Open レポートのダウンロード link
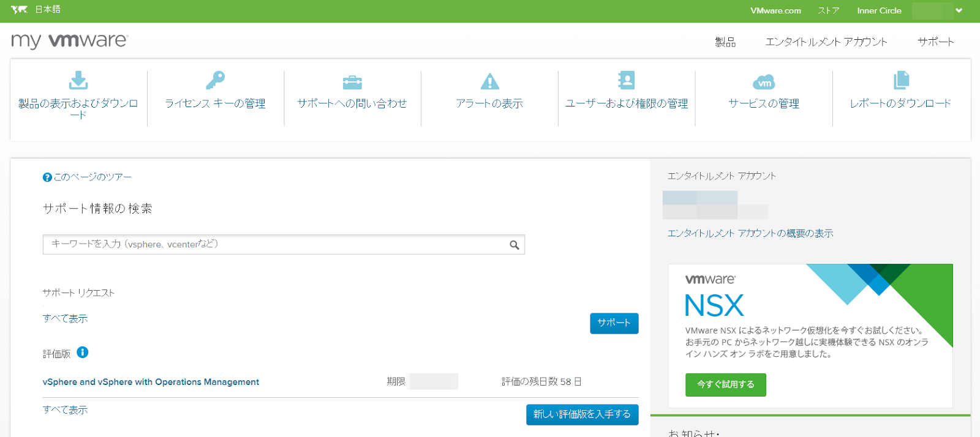980x437 pixels. (900, 103)
